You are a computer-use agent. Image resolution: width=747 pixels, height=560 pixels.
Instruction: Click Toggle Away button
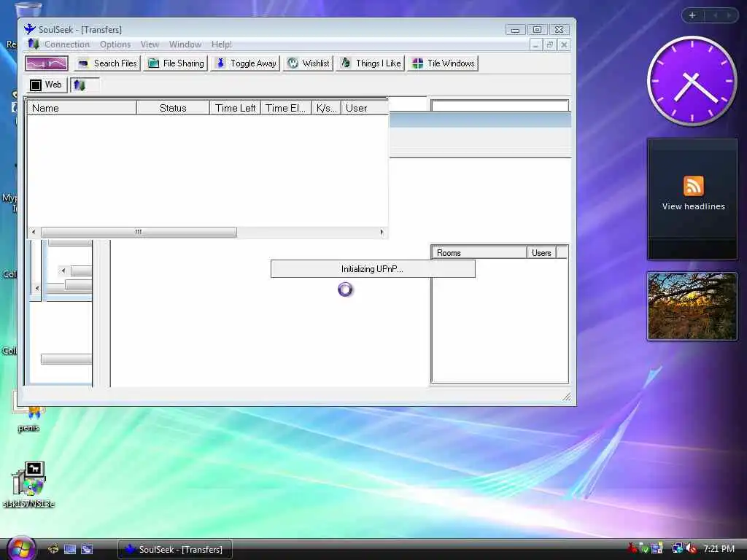246,63
